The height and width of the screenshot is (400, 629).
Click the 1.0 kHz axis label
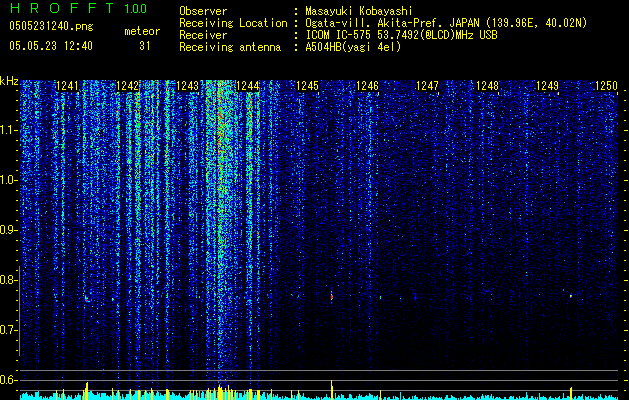click(x=9, y=180)
